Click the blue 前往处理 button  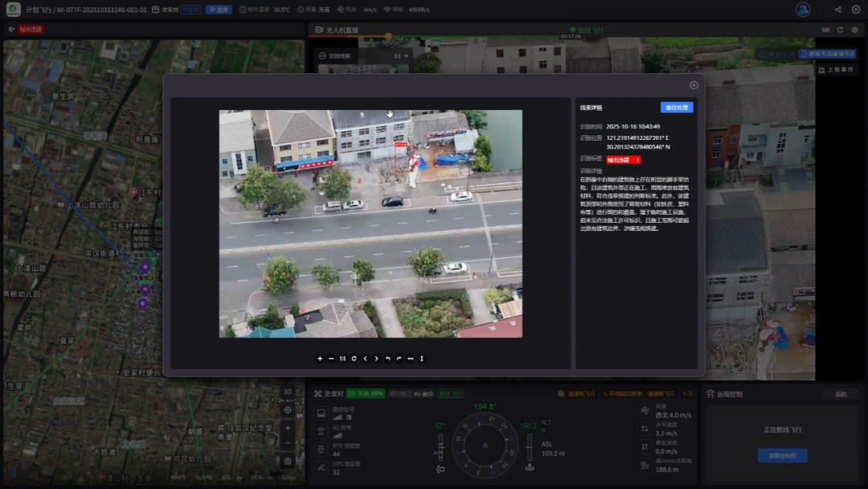tap(676, 108)
